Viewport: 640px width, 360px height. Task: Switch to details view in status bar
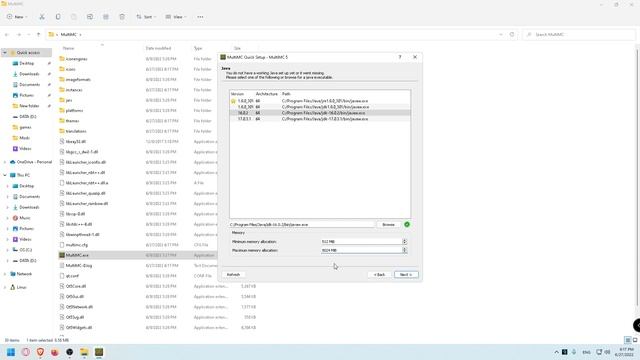[x=628, y=340]
